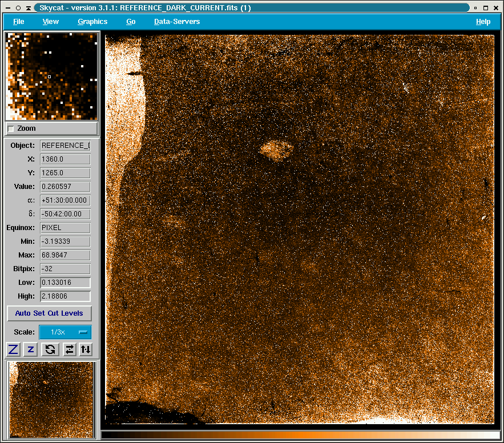504x443 pixels.
Task: Click the window menu icon in title bar
Action: [9, 8]
